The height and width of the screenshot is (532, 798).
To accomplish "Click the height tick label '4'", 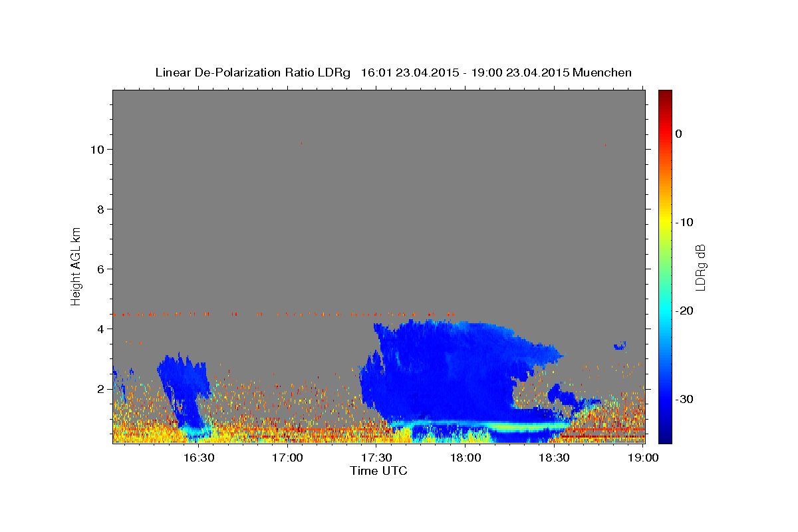I will coord(100,329).
